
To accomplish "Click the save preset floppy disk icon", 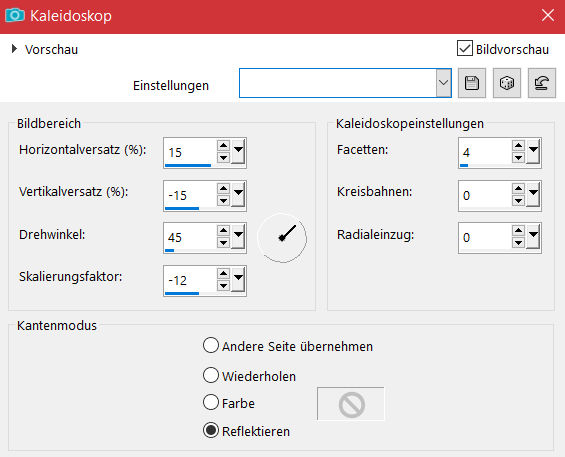I will coord(472,83).
